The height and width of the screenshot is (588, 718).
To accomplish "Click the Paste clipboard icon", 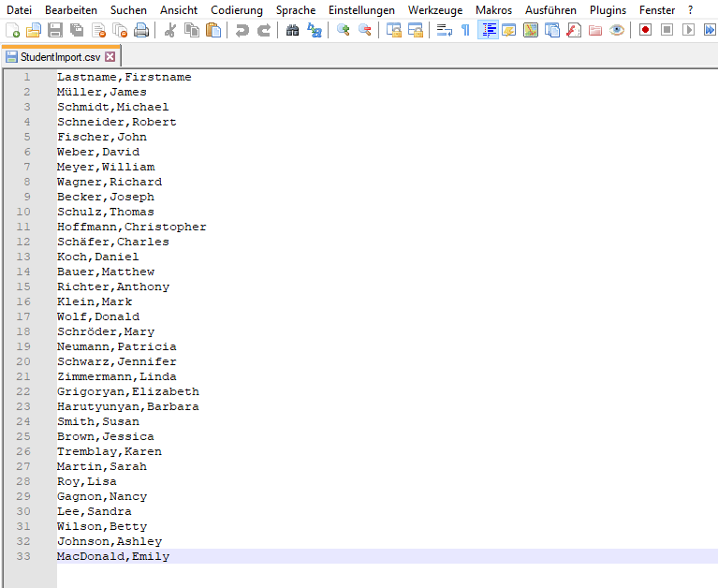I will tap(213, 30).
